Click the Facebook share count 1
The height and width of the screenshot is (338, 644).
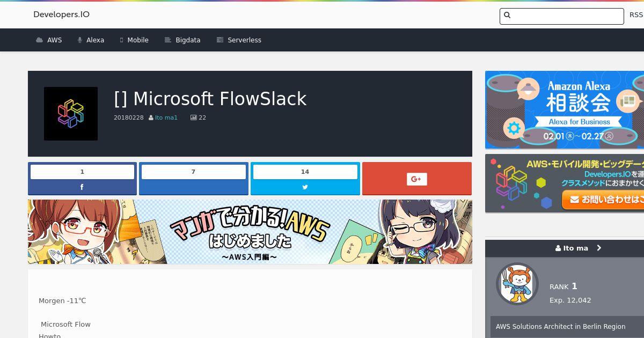click(82, 172)
